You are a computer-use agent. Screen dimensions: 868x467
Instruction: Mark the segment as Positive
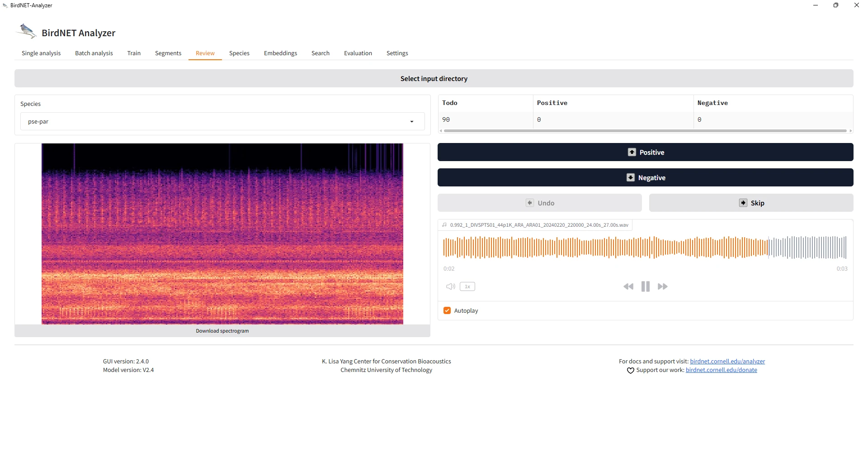click(x=646, y=152)
